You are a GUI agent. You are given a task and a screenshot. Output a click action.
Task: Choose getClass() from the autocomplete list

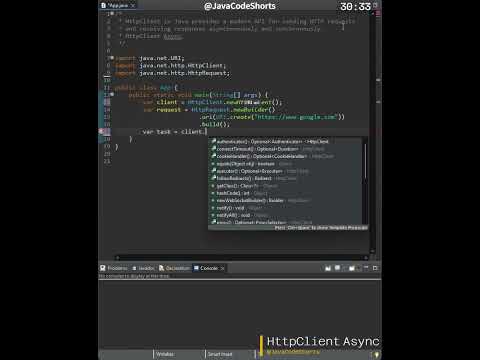tap(285, 186)
